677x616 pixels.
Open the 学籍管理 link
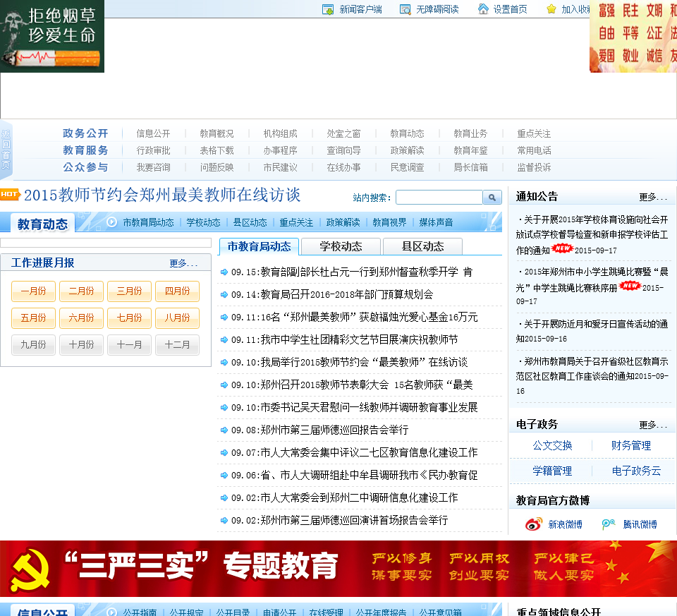pyautogui.click(x=552, y=471)
